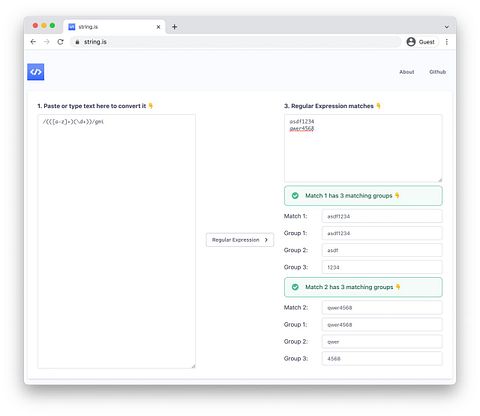Screen dimensions: 480x416
Task: Click the address bar showing string.is
Action: pos(235,42)
